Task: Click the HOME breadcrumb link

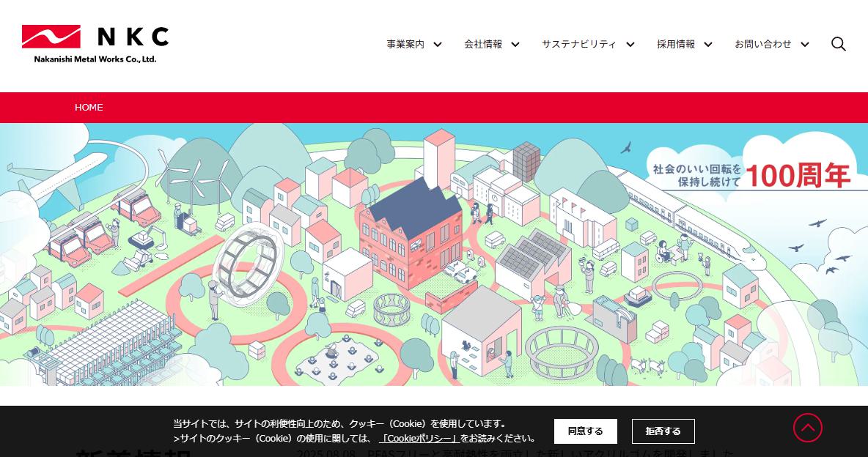Action: (89, 108)
